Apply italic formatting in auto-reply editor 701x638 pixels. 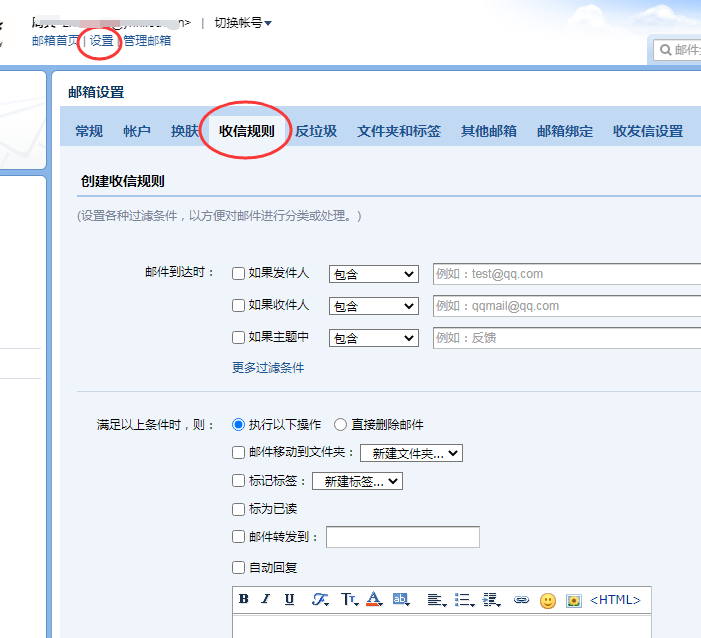coord(266,600)
